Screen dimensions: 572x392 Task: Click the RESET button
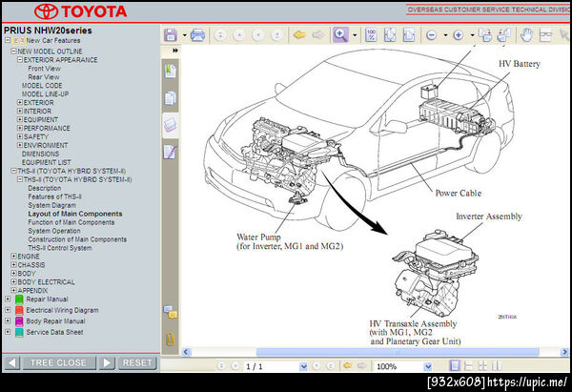click(x=137, y=362)
